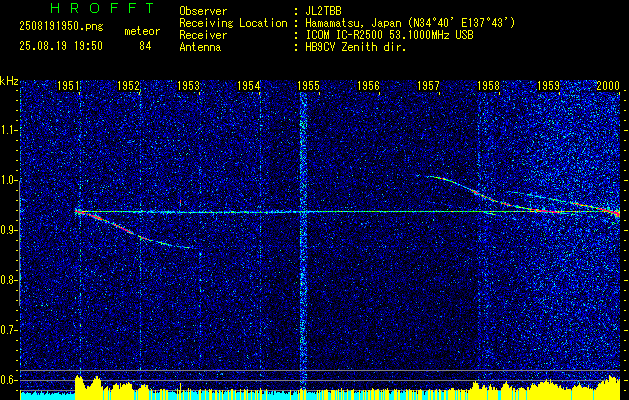This screenshot has height=400, width=629.
Task: Click the 1955 time marker
Action: (308, 85)
